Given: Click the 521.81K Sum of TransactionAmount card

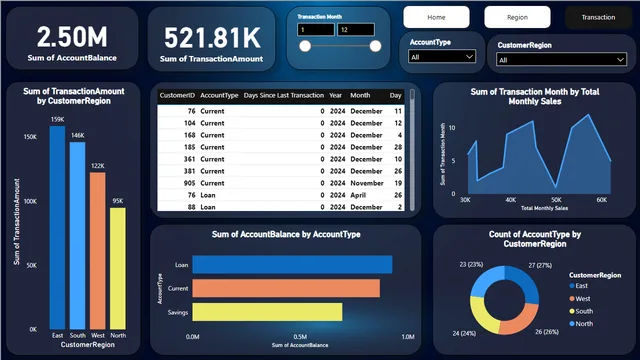Looking at the screenshot, I should pyautogui.click(x=211, y=39).
